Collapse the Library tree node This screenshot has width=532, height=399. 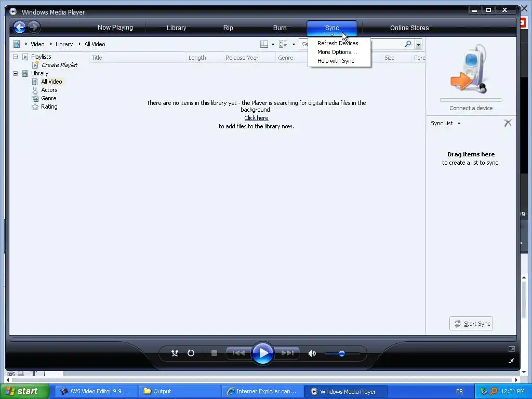coord(15,73)
